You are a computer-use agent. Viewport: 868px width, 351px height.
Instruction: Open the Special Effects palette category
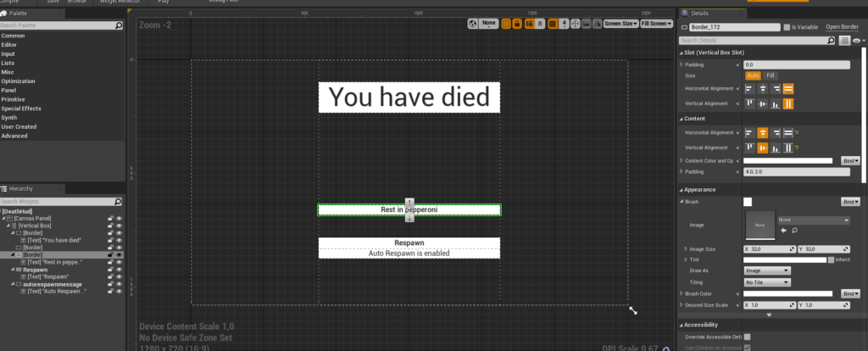point(21,109)
